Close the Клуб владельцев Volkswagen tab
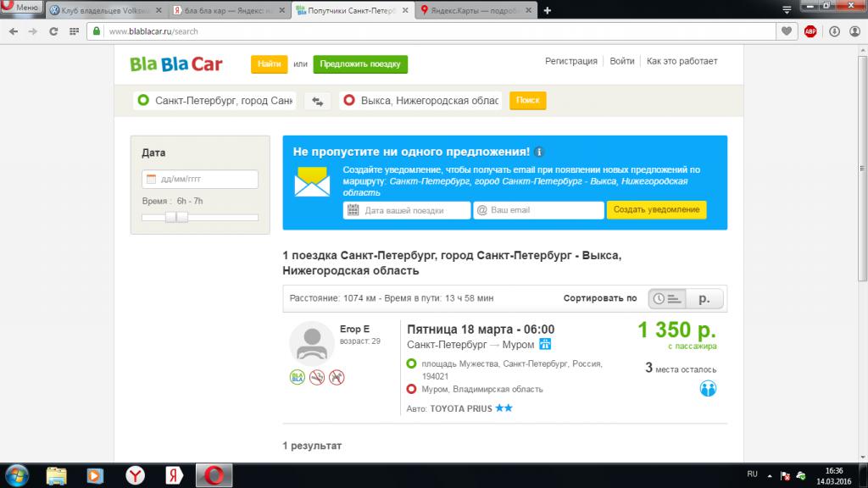The width and height of the screenshot is (868, 488). click(x=159, y=10)
